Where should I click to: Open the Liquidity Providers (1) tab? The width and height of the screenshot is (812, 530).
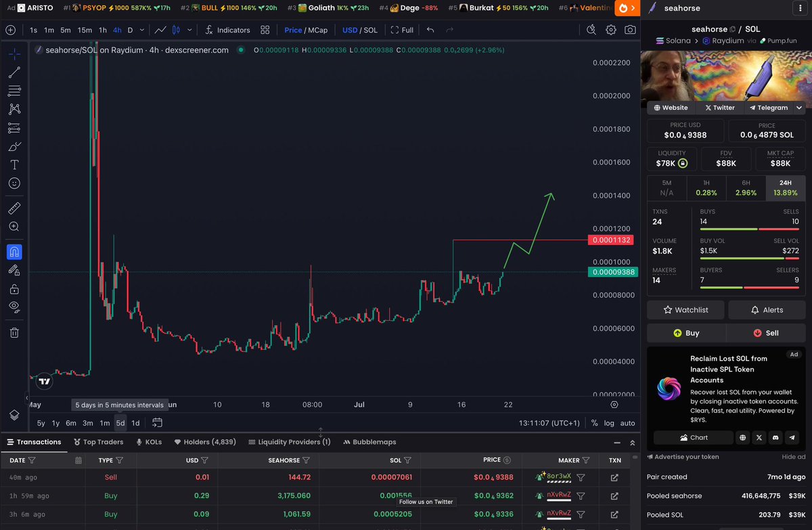coord(289,442)
